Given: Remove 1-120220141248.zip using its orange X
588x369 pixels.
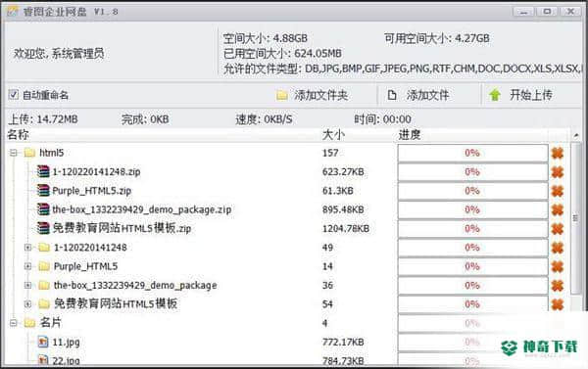Looking at the screenshot, I should pyautogui.click(x=558, y=172).
